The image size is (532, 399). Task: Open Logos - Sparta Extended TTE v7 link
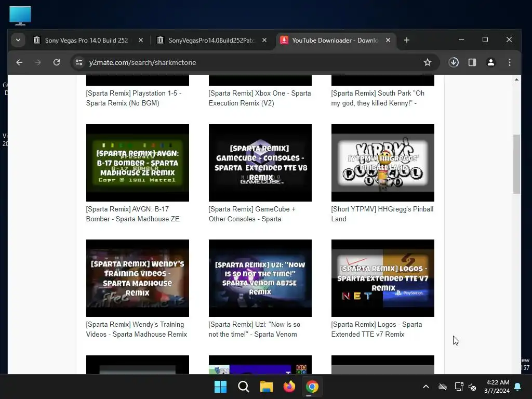pyautogui.click(x=377, y=329)
